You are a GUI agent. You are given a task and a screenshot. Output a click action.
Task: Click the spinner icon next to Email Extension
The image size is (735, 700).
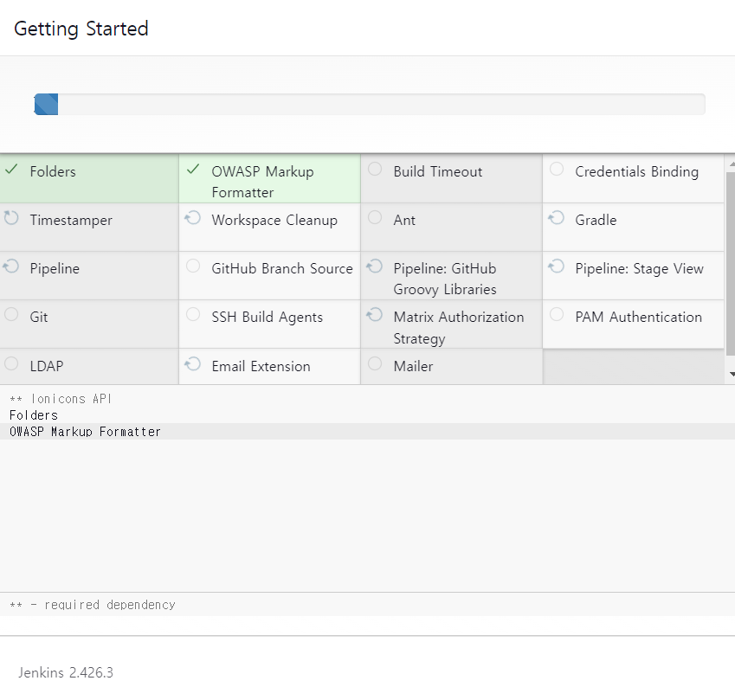point(193,364)
